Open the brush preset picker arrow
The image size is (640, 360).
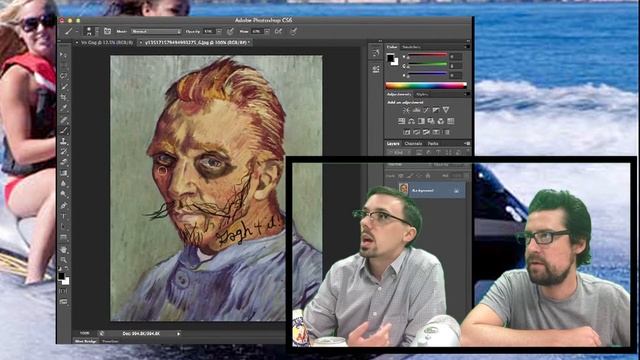click(97, 31)
